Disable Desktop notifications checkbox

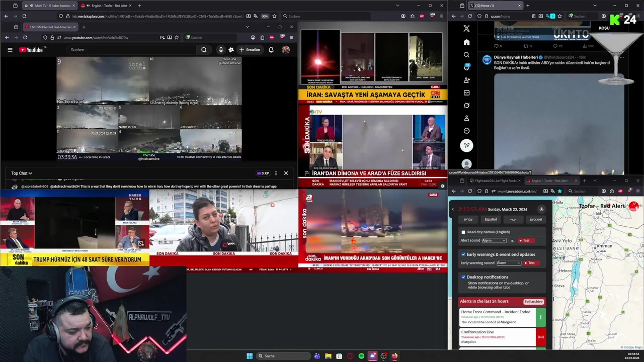(x=463, y=277)
